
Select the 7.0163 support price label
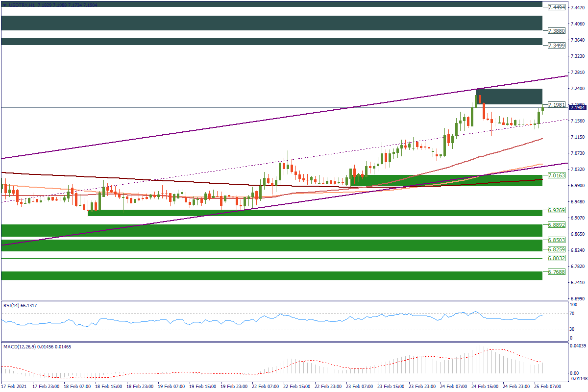(x=557, y=175)
